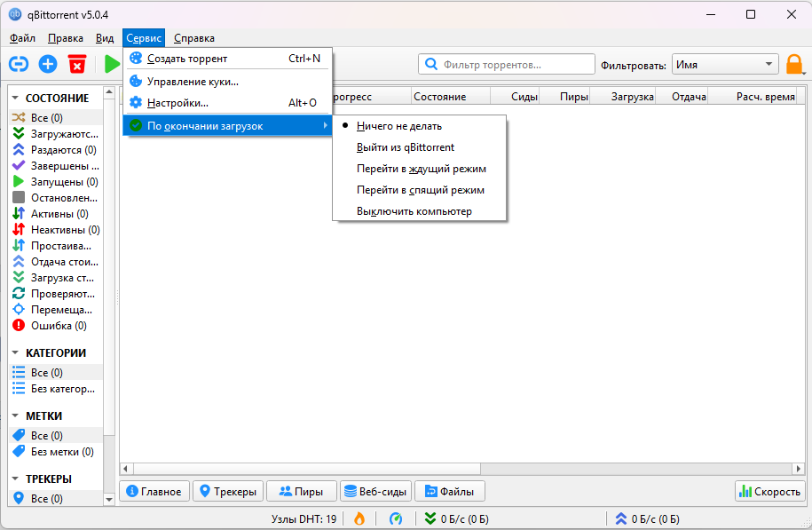
Task: Click the red delete torrent toolbar icon
Action: tap(77, 64)
